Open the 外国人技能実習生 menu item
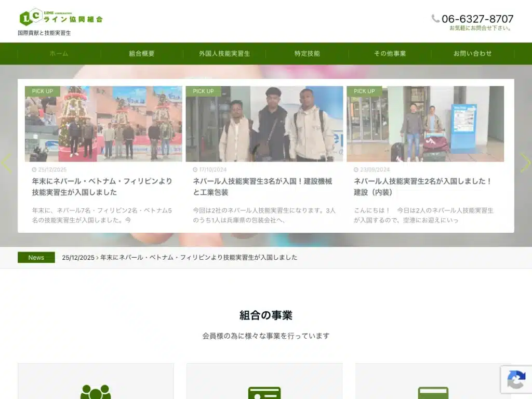The width and height of the screenshot is (532, 399). click(224, 54)
